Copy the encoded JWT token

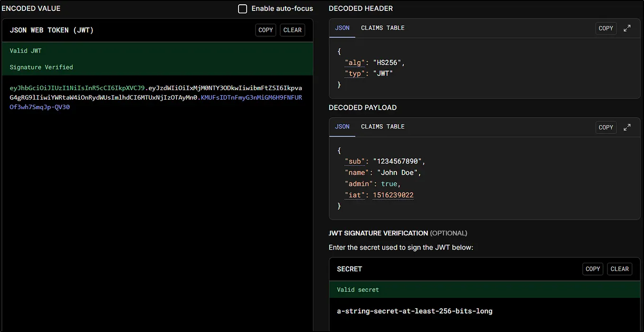(x=266, y=30)
